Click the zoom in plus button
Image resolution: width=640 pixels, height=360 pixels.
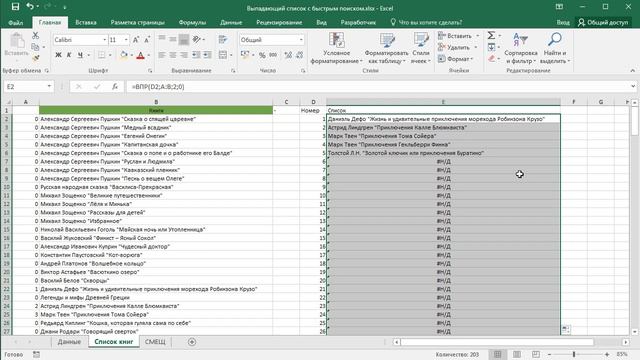point(607,354)
